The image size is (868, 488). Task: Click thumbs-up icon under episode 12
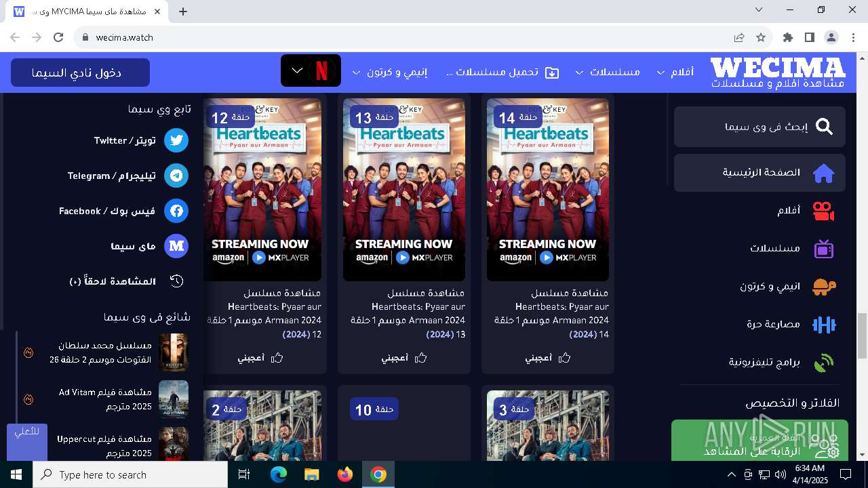pyautogui.click(x=277, y=358)
